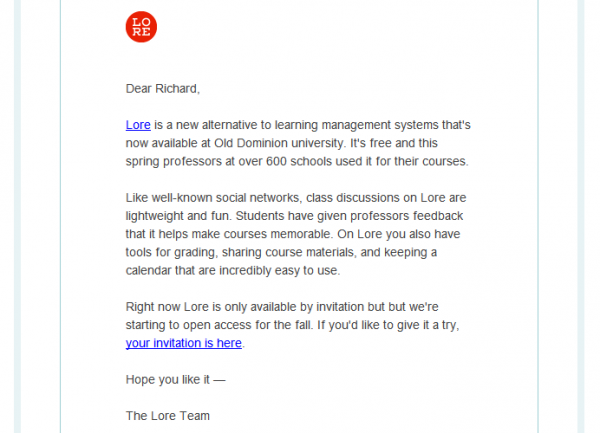Open the blue "Lore" hyperlink
This screenshot has width=600, height=433.
[x=138, y=125]
